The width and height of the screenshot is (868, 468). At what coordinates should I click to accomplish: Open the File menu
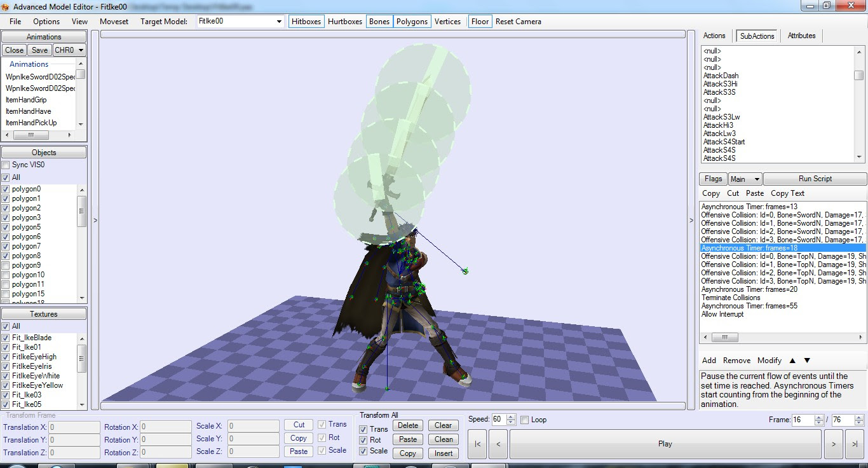pyautogui.click(x=15, y=22)
